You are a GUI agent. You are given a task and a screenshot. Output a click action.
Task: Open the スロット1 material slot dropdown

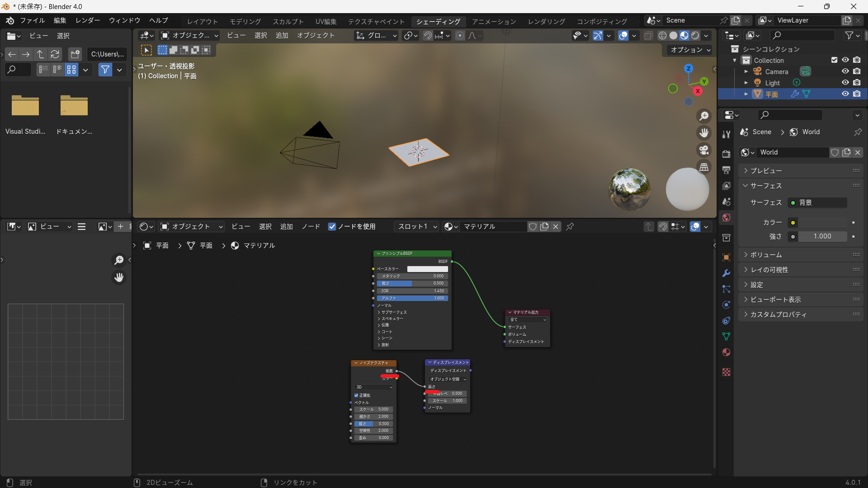[x=417, y=227]
